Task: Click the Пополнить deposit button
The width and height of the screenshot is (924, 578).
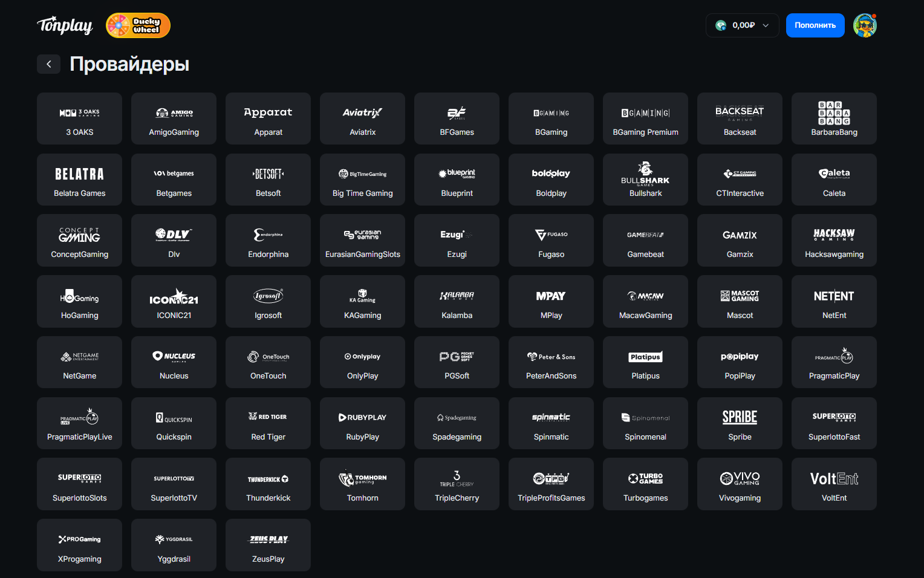Action: (815, 25)
